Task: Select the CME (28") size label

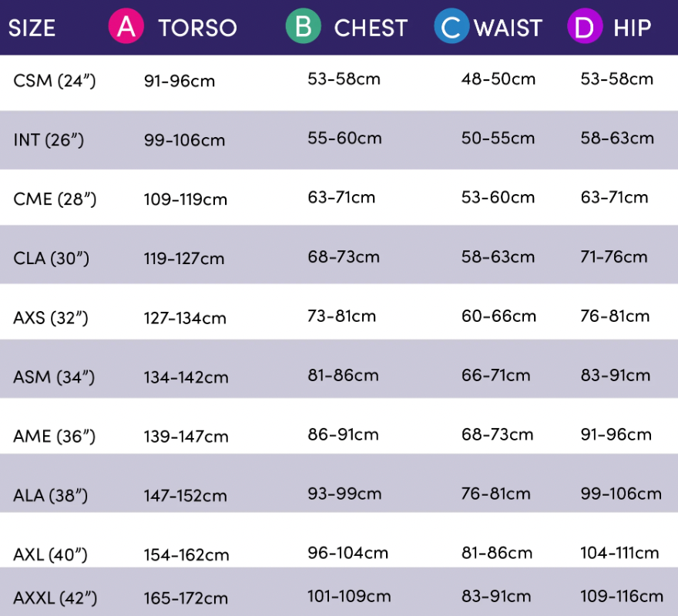Action: pos(55,199)
